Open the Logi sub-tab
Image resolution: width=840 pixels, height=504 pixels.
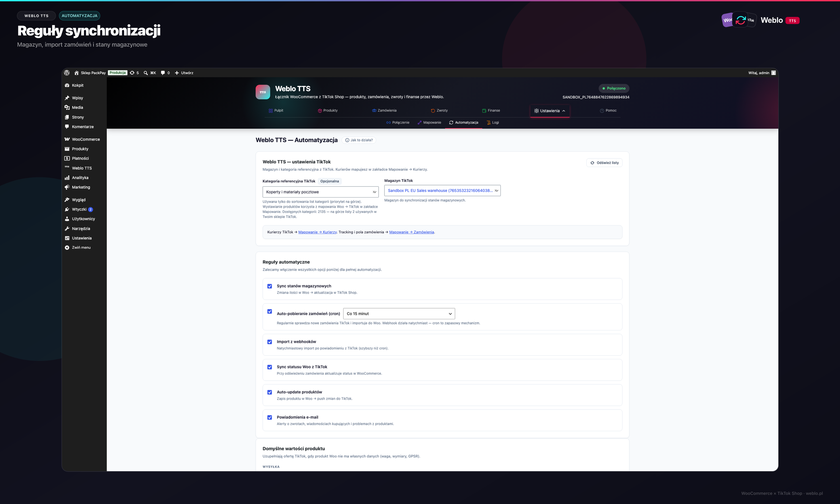click(x=493, y=123)
